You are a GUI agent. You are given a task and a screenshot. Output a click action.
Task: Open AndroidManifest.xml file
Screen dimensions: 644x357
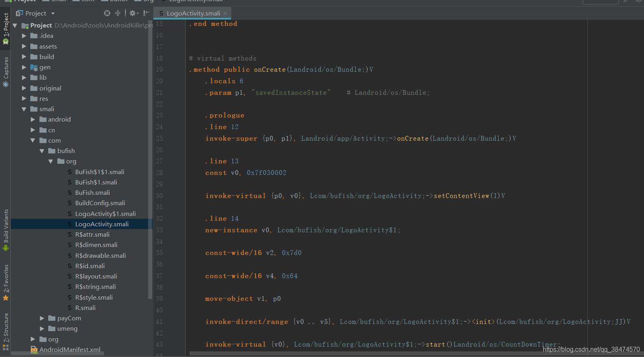70,350
